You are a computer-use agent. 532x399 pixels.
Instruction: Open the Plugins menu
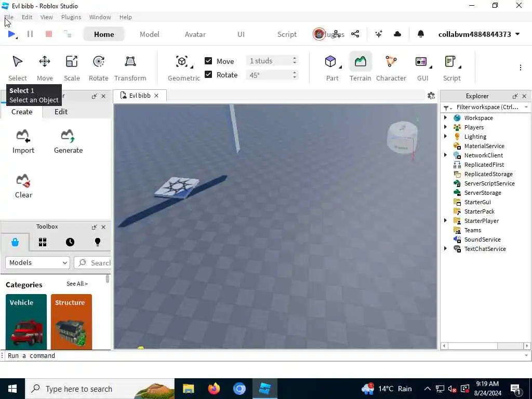71,17
